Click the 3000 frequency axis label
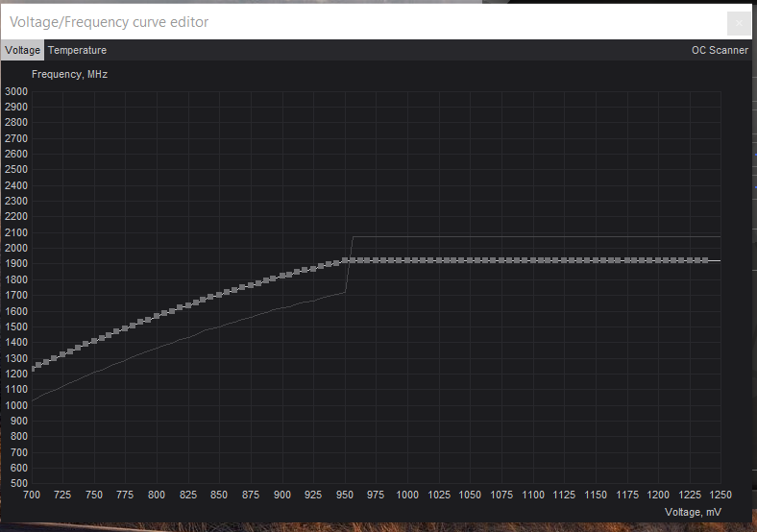Viewport: 757px width, 532px height. 16,91
